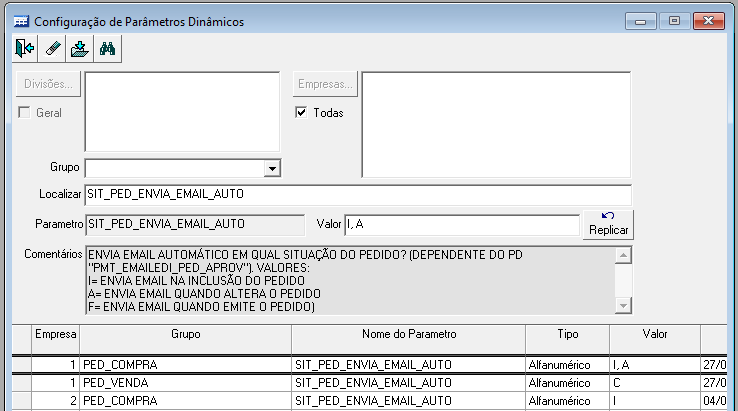Click the eraser clear toolbar icon
The width and height of the screenshot is (738, 411).
point(52,48)
